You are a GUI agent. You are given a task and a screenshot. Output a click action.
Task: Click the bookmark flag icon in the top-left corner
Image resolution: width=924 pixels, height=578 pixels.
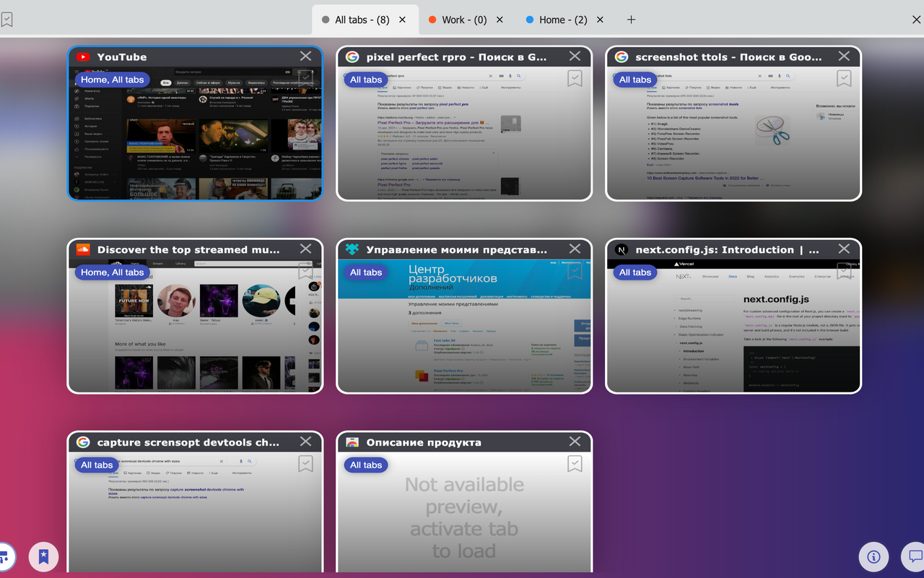[8, 20]
